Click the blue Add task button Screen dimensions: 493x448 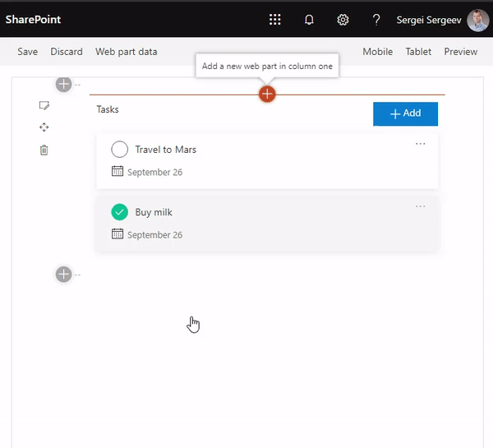pos(405,113)
